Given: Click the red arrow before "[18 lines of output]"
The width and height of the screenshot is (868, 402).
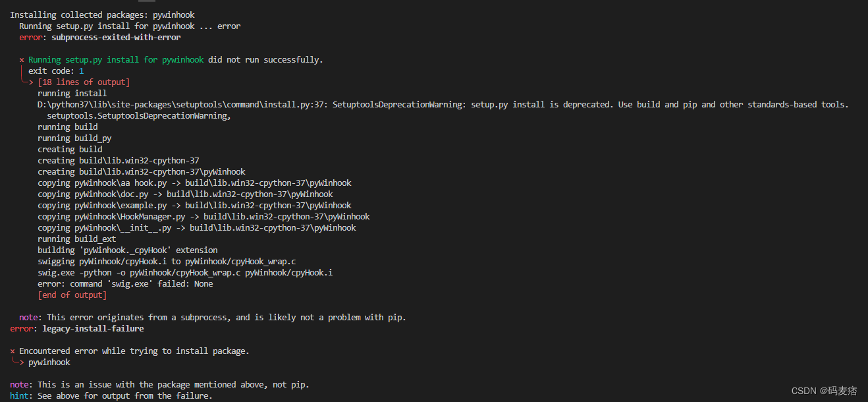Looking at the screenshot, I should click(x=28, y=82).
